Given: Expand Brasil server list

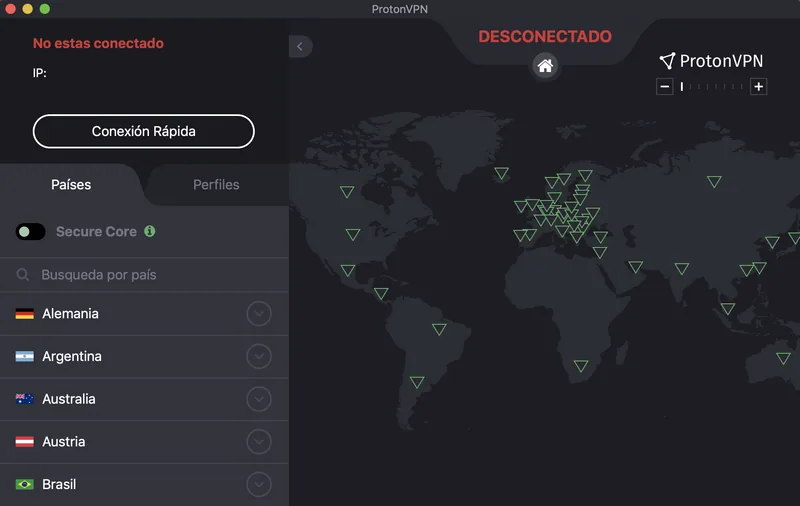Looking at the screenshot, I should (x=259, y=484).
